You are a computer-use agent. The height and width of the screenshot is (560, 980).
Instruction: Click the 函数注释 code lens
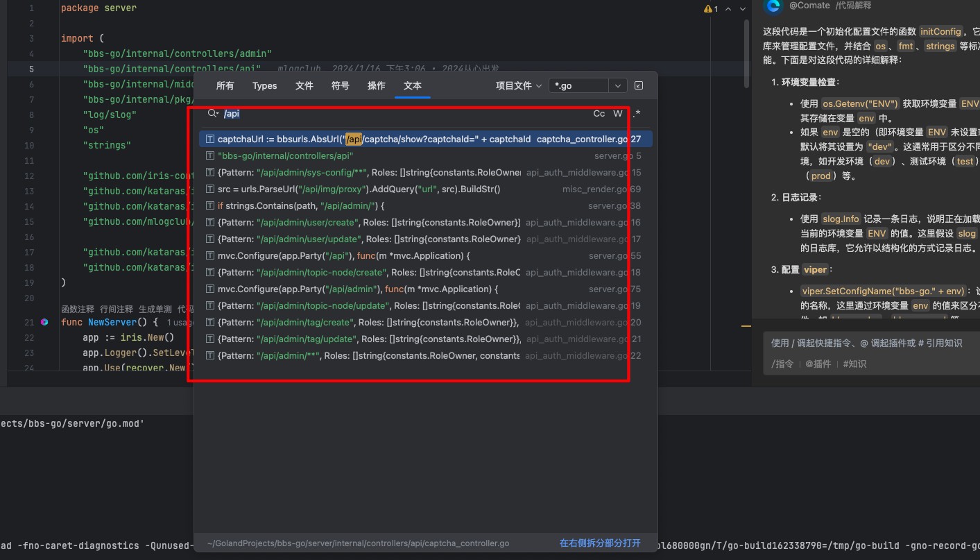click(x=78, y=309)
